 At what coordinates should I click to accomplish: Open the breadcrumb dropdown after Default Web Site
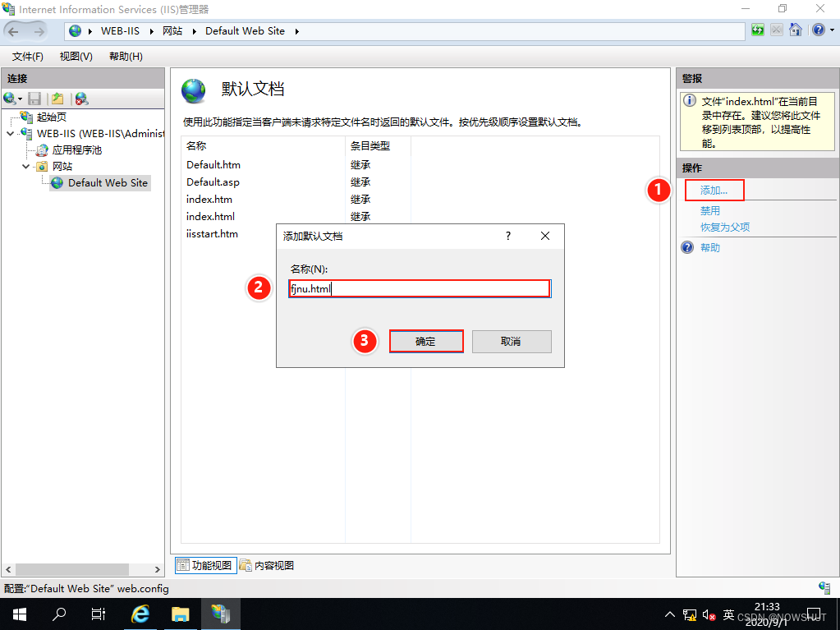tap(297, 30)
